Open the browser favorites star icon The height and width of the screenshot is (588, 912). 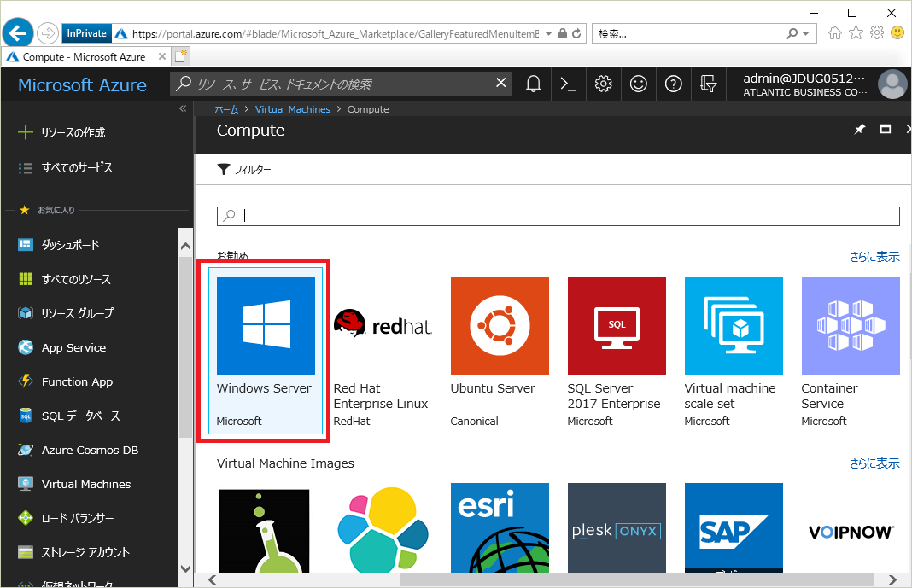tap(856, 33)
